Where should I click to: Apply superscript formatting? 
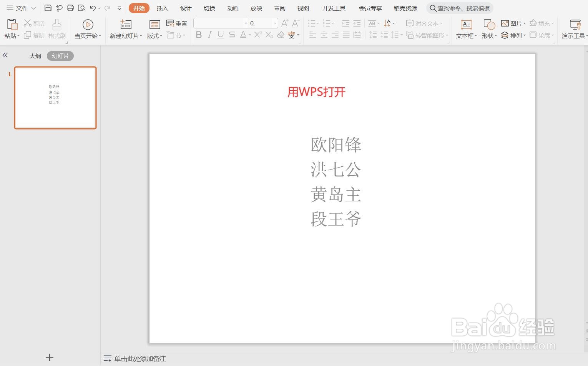pyautogui.click(x=258, y=35)
